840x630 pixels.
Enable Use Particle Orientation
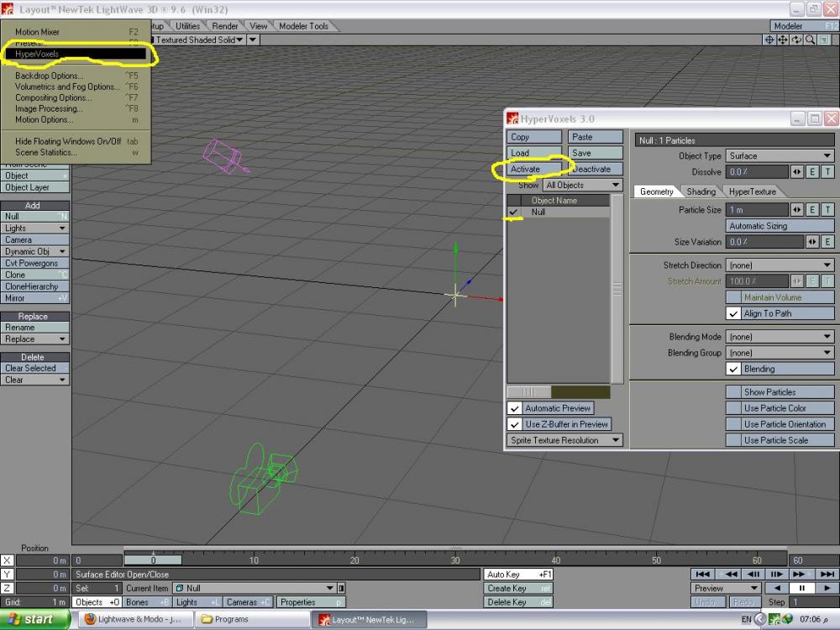coord(780,424)
